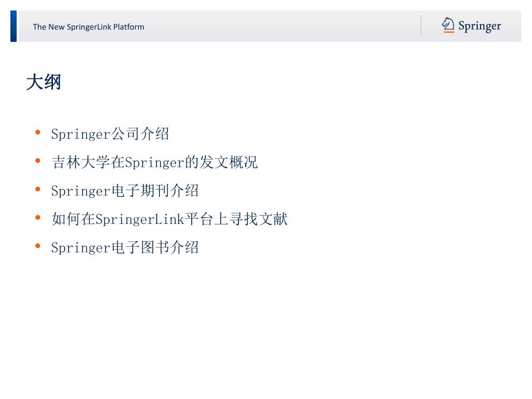The height and width of the screenshot is (399, 532).
Task: Select bullet '如何在SpringerLink平台上寻找文献'
Action: pyautogui.click(x=170, y=219)
